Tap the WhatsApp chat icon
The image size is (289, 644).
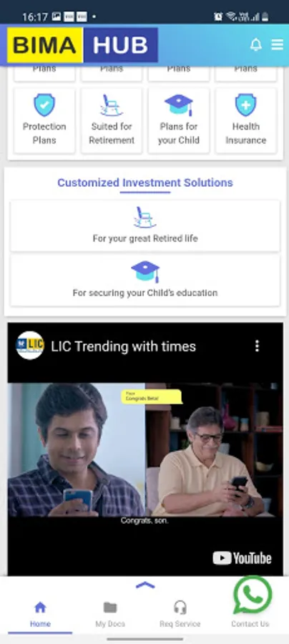253,595
